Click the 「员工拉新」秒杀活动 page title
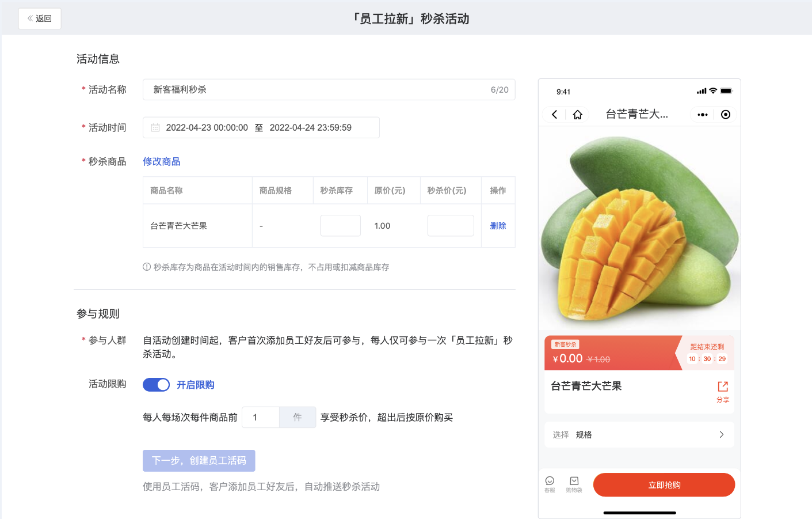This screenshot has width=812, height=519. click(410, 19)
